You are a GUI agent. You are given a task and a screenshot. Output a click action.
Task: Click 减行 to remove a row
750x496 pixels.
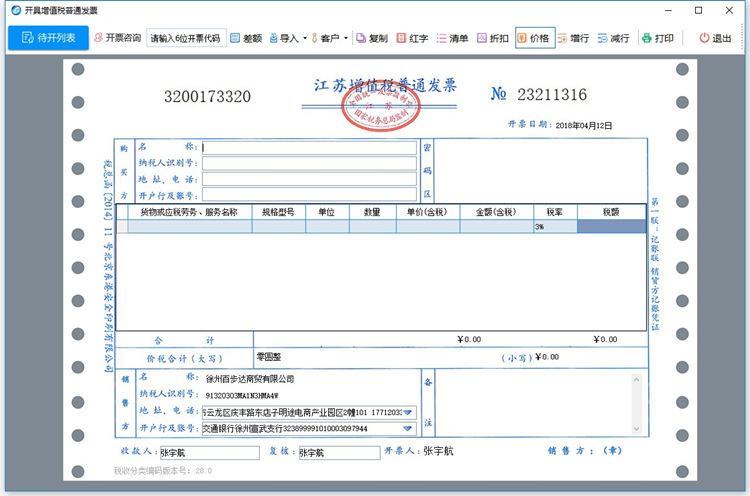613,38
